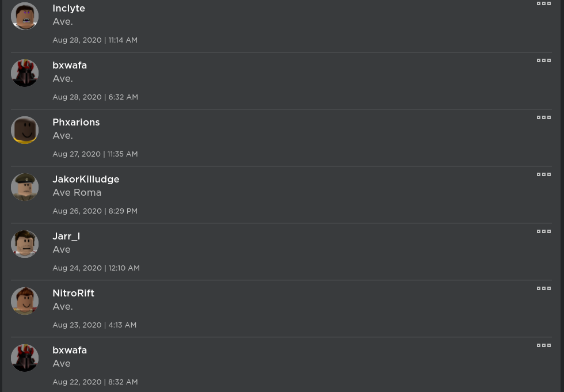Click Phxarions' smiley avatar
This screenshot has width=564, height=392.
pos(24,130)
